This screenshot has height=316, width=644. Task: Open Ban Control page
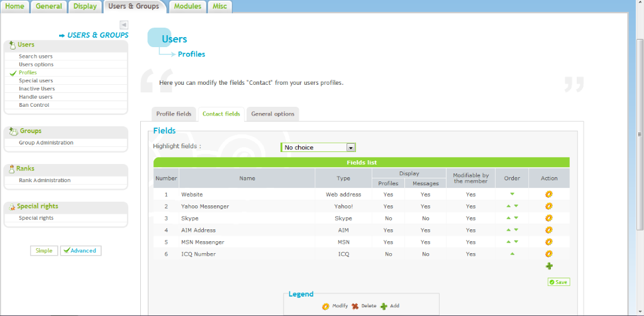tap(34, 105)
